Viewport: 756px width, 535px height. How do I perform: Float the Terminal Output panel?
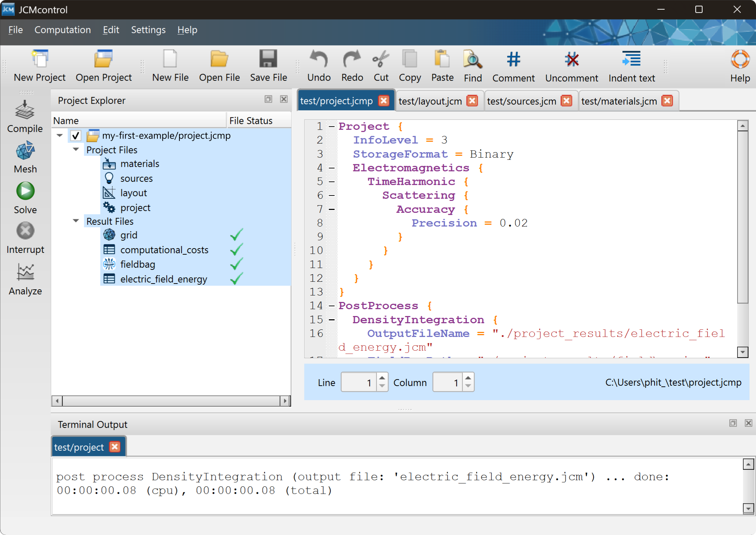click(x=733, y=423)
